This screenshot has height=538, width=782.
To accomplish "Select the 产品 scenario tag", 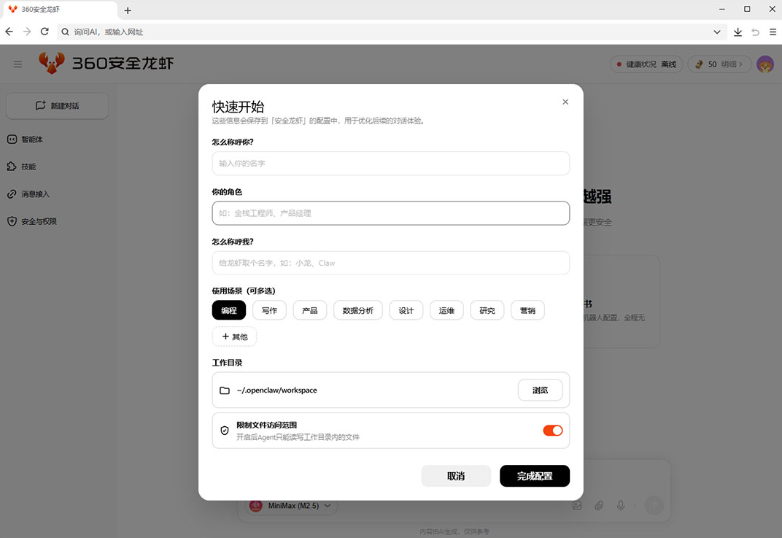I will coord(310,310).
